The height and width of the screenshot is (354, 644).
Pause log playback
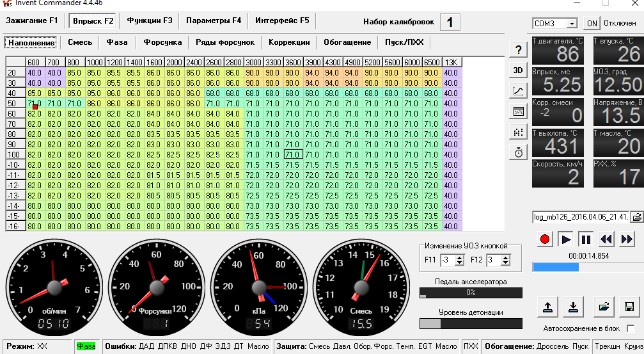click(586, 239)
